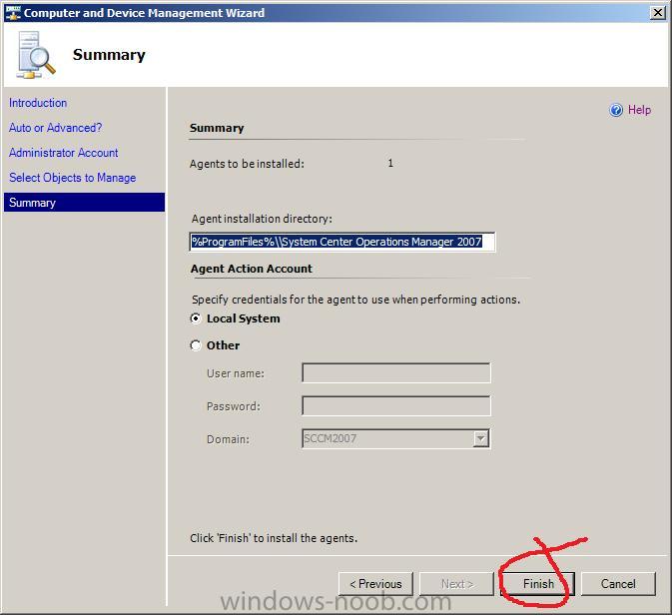This screenshot has height=616, width=672.
Task: Select the Other credentials radio button
Action: [196, 345]
